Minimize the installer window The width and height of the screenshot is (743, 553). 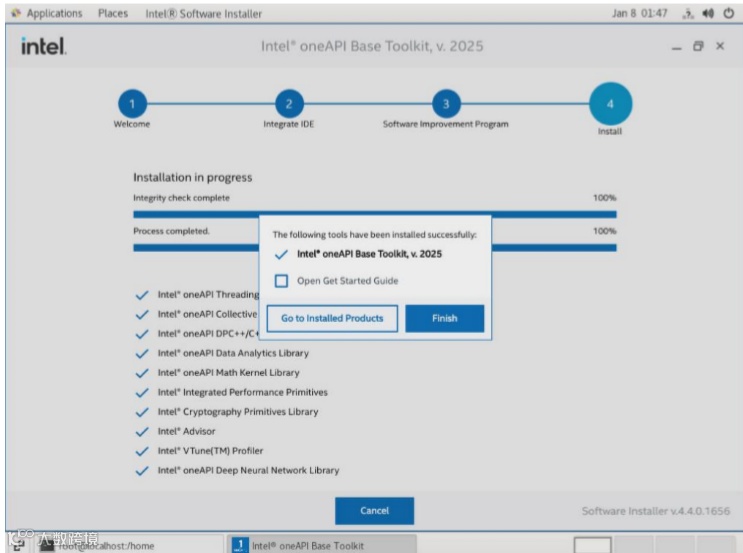677,47
